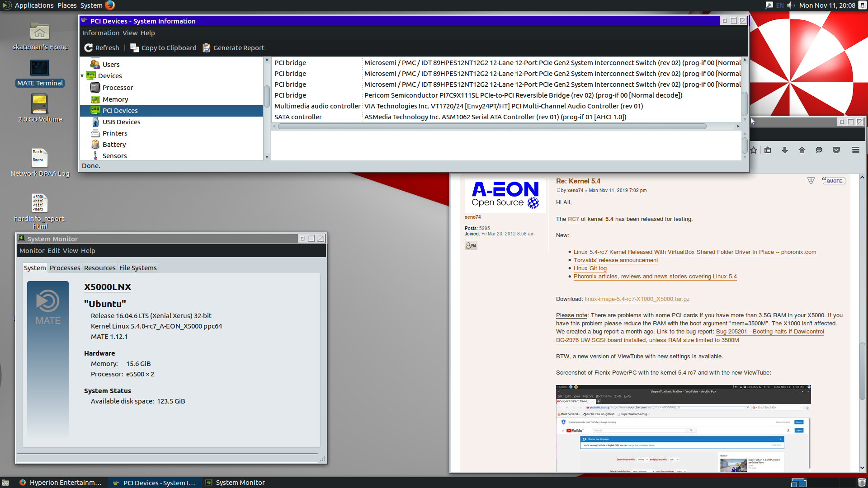868x488 pixels.
Task: Click the browser Pocket icon
Action: 836,150
